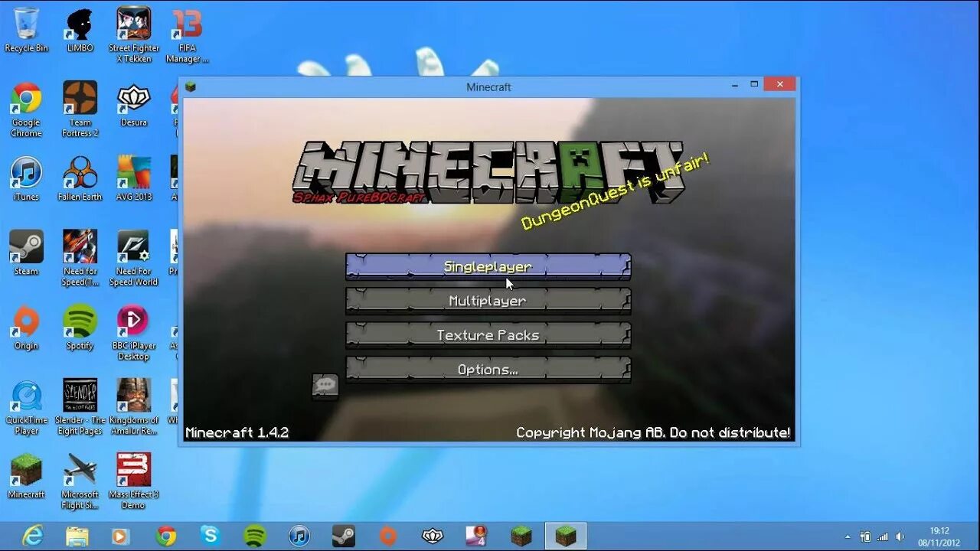Click the language speech-bubble button in Minecraft

[325, 386]
